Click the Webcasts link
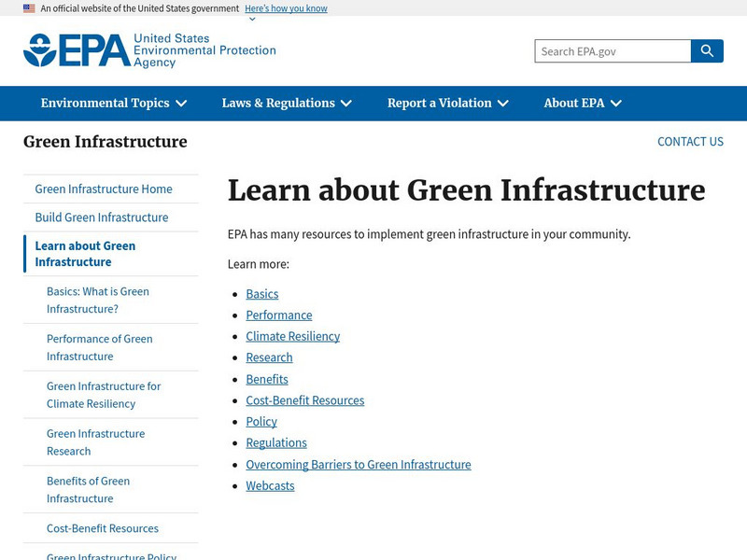This screenshot has width=747, height=560. tap(269, 485)
